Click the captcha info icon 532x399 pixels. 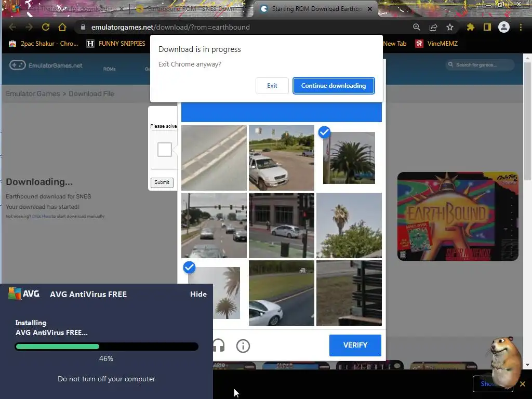(243, 345)
